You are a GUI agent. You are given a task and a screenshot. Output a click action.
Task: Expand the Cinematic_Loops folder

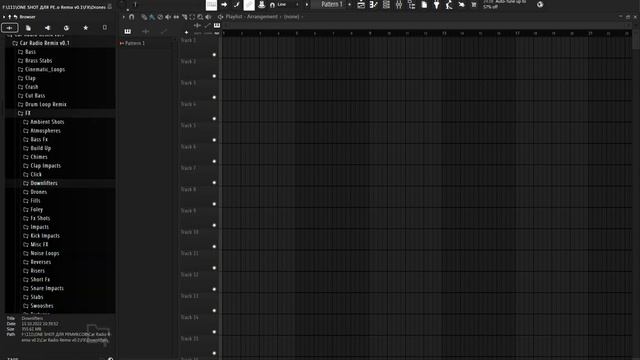click(41, 69)
